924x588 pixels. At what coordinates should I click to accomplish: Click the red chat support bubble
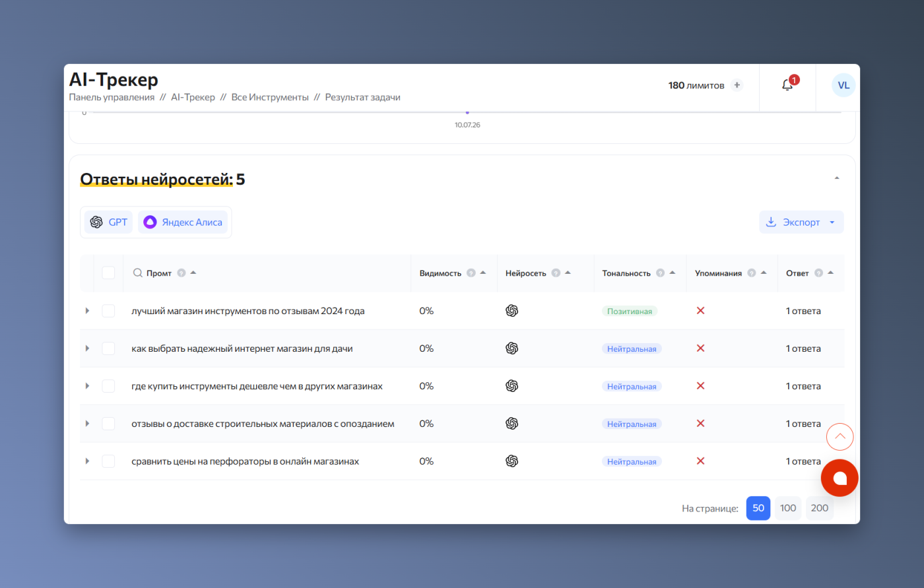(x=840, y=478)
